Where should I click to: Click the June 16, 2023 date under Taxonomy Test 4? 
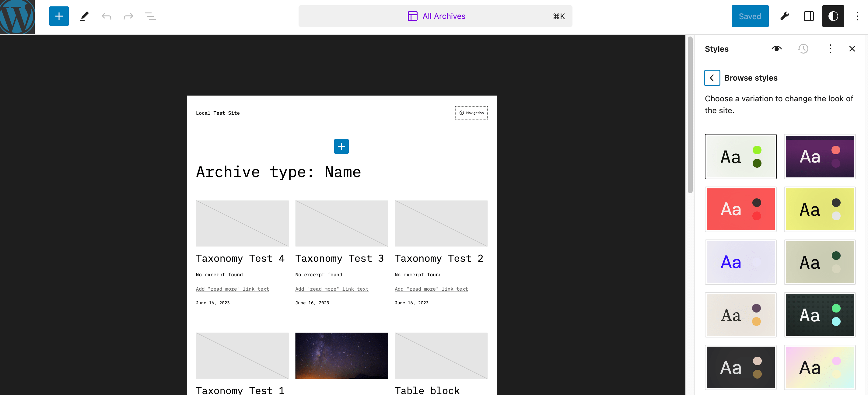213,303
